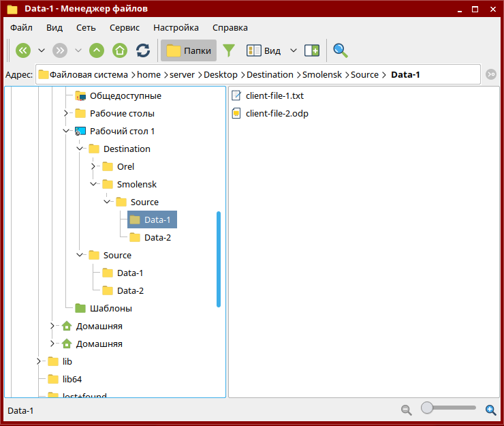Select the Общедоступные folder
504x426 pixels.
click(125, 96)
